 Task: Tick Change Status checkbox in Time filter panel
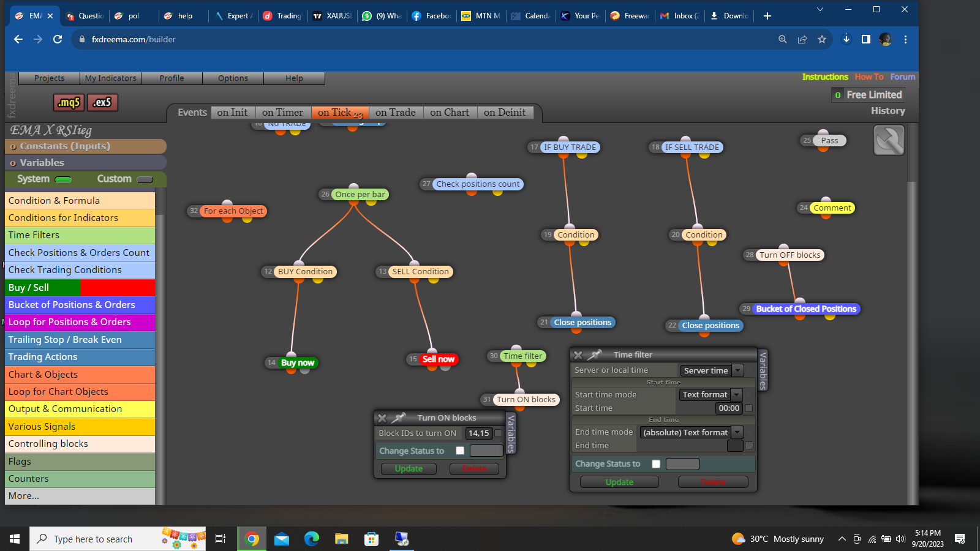656,464
